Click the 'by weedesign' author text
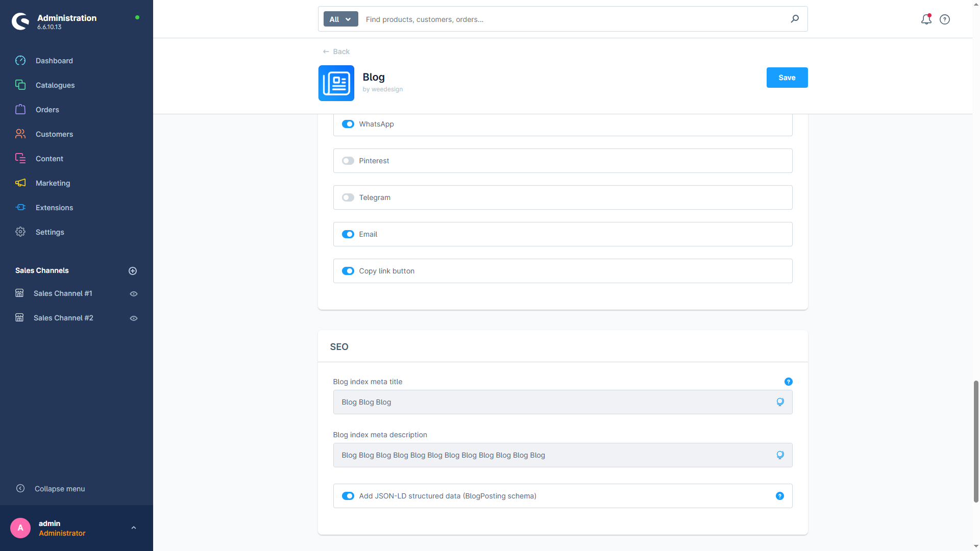The height and width of the screenshot is (551, 980). (382, 89)
